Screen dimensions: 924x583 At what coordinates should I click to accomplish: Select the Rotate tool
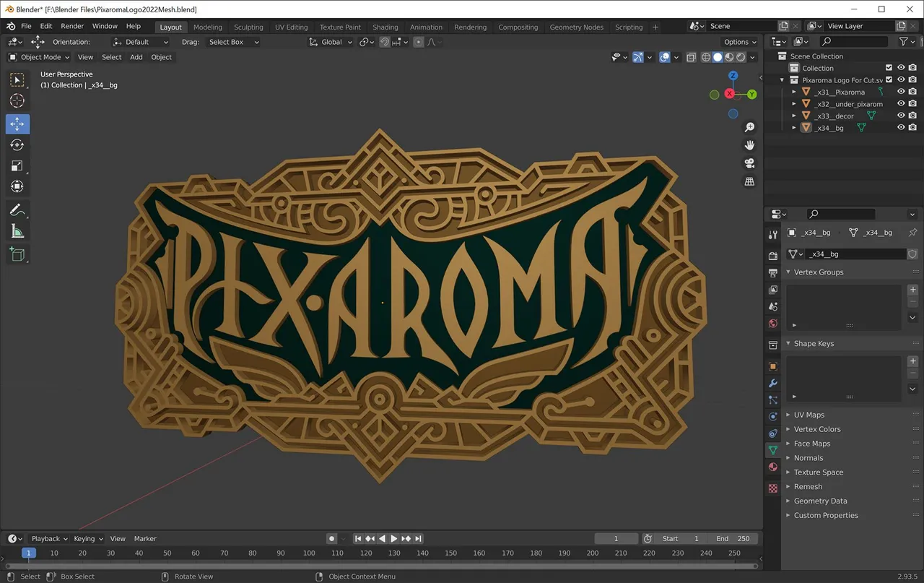(17, 145)
